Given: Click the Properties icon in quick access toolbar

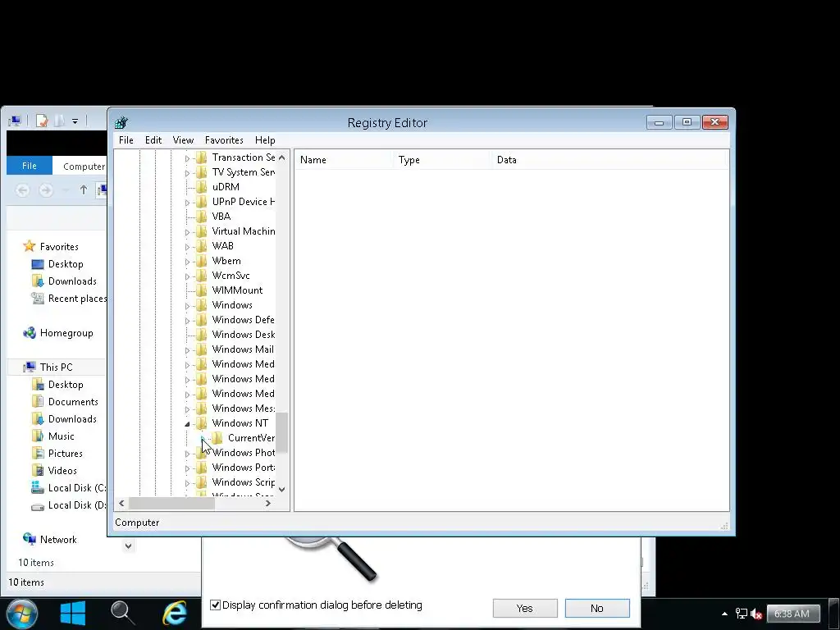Looking at the screenshot, I should click(42, 121).
